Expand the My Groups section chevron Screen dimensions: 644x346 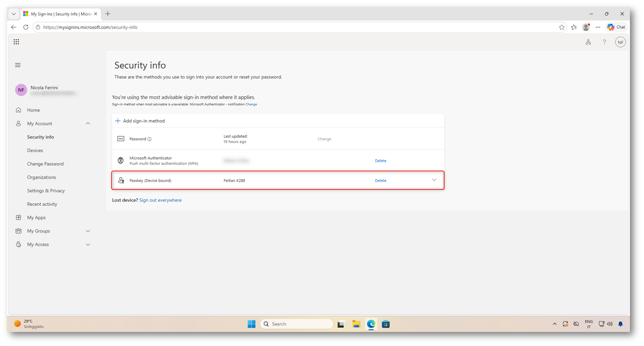click(88, 231)
